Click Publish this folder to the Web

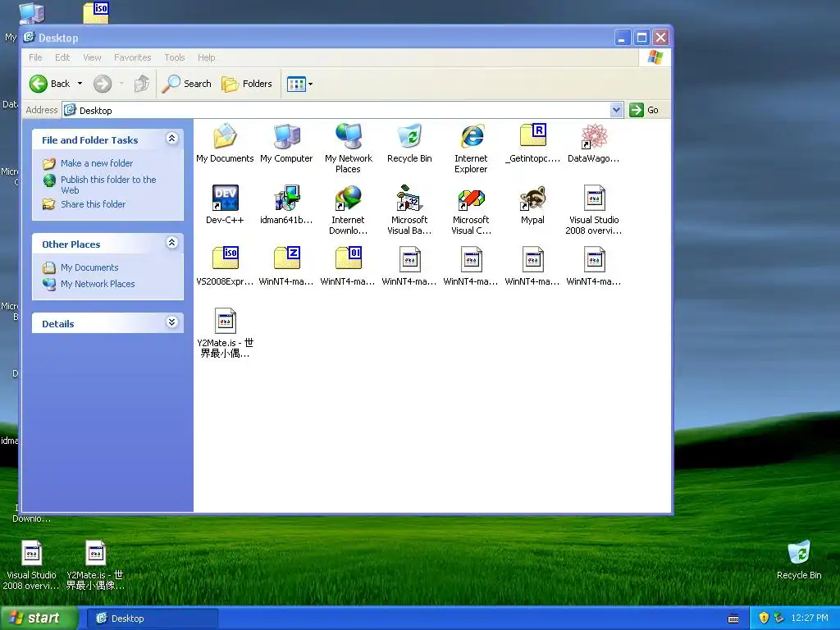coord(108,185)
